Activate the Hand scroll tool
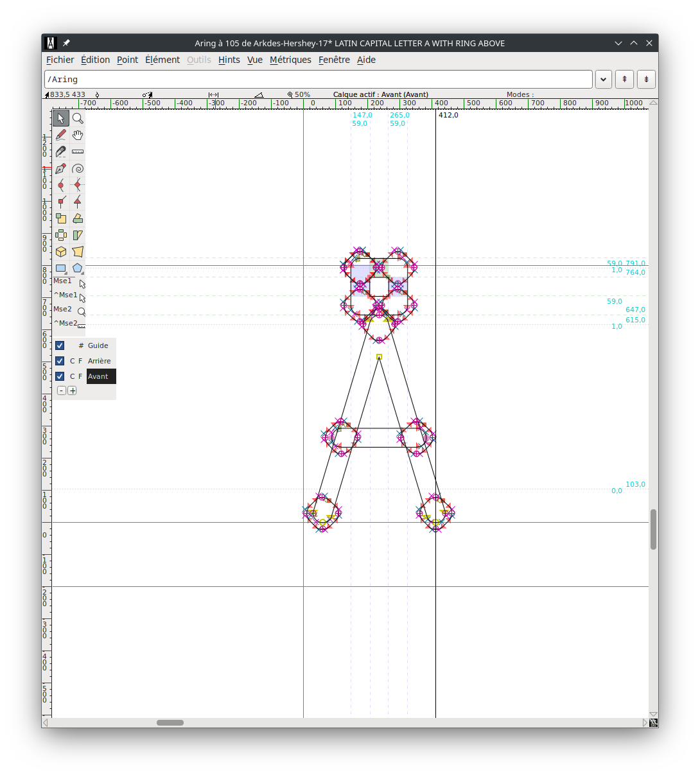700x777 pixels. (78, 135)
